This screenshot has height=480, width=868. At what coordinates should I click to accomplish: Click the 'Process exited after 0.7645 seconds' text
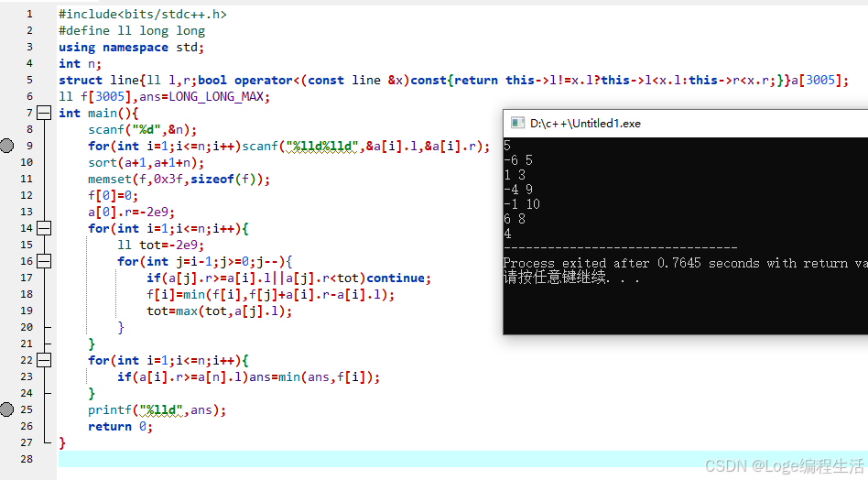pos(631,264)
